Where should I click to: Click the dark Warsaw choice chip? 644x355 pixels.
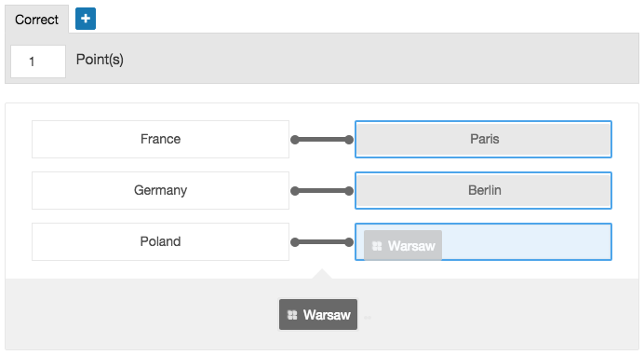[x=318, y=315]
